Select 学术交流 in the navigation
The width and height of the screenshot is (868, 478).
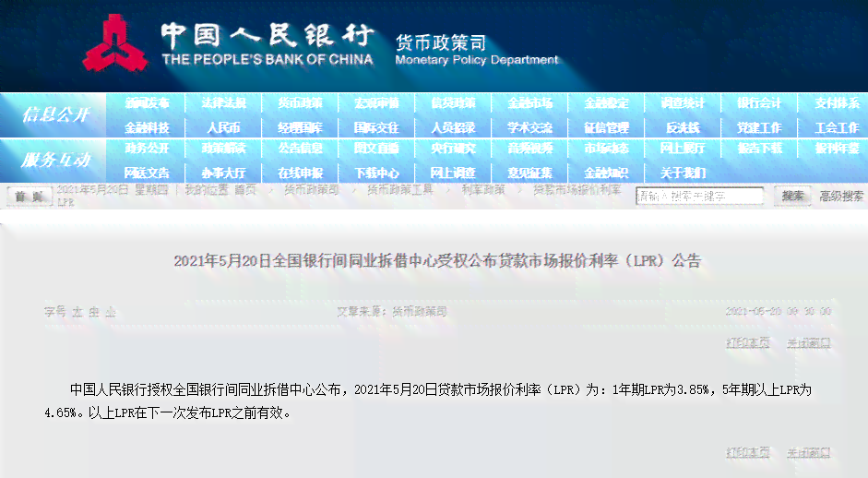point(529,128)
